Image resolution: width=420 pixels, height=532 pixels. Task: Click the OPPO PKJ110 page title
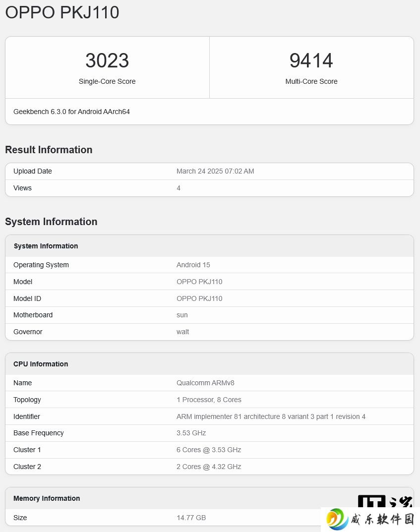[62, 12]
